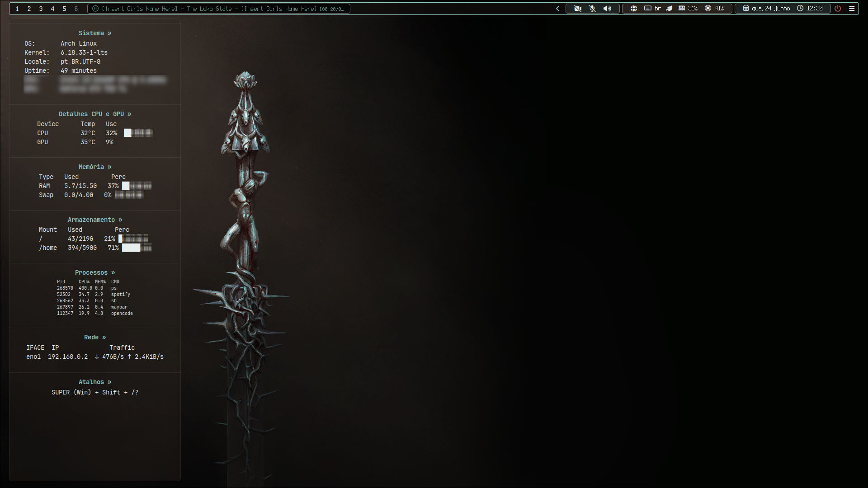Click the waybar process row
The width and height of the screenshot is (868, 488).
(x=92, y=307)
